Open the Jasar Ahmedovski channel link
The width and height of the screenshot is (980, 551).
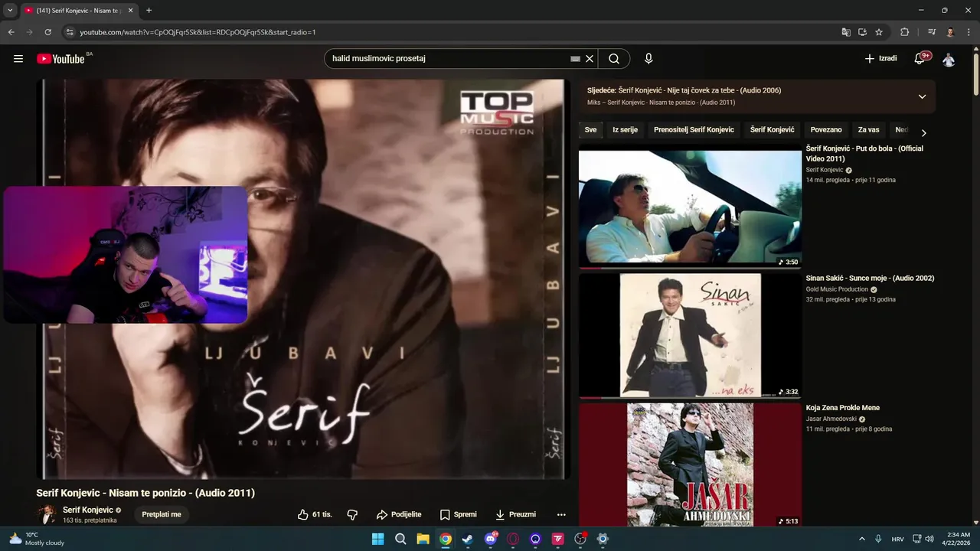point(831,419)
